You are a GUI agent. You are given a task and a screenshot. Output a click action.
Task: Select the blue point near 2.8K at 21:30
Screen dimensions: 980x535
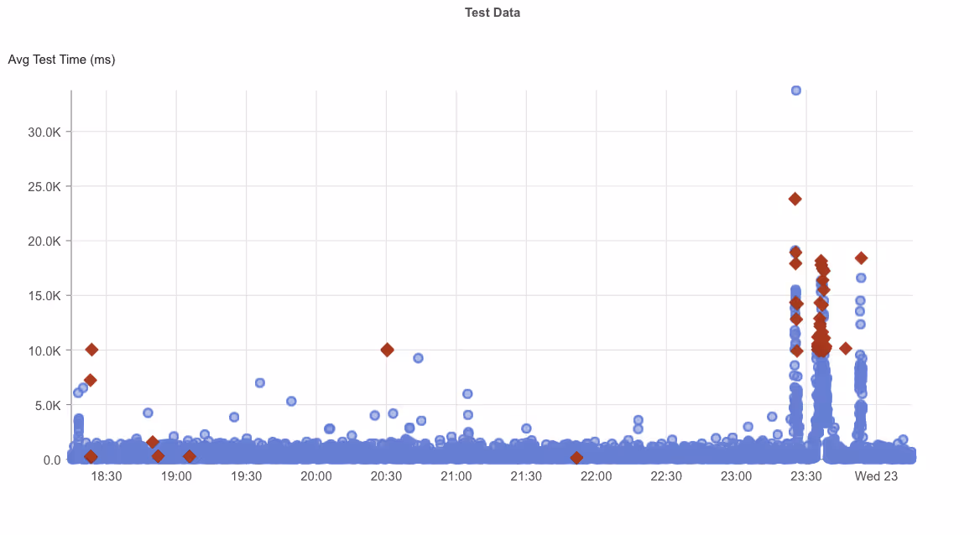tap(526, 429)
